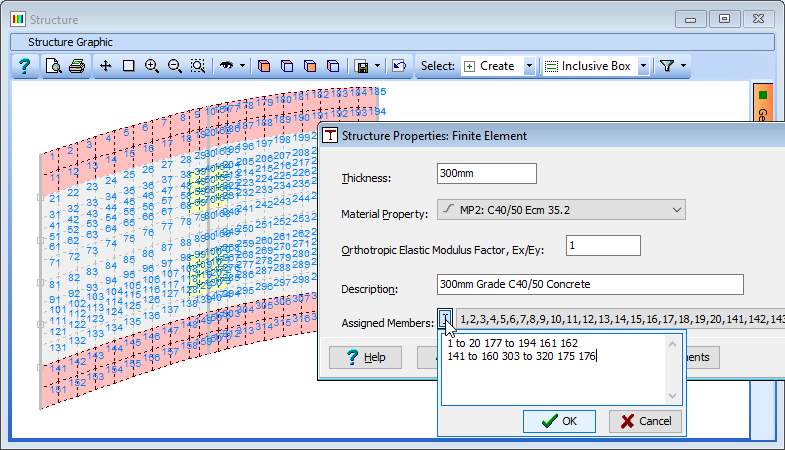Click inside the member list text box

(553, 370)
